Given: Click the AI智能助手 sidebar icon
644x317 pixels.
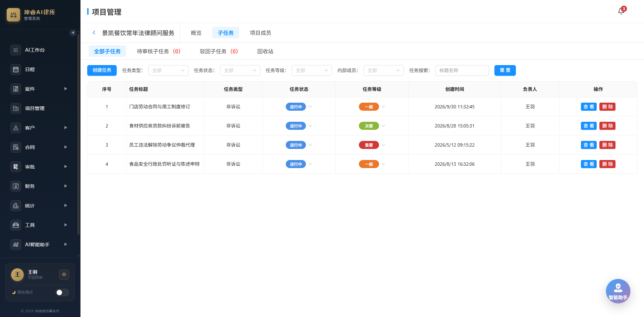Looking at the screenshot, I should point(16,245).
